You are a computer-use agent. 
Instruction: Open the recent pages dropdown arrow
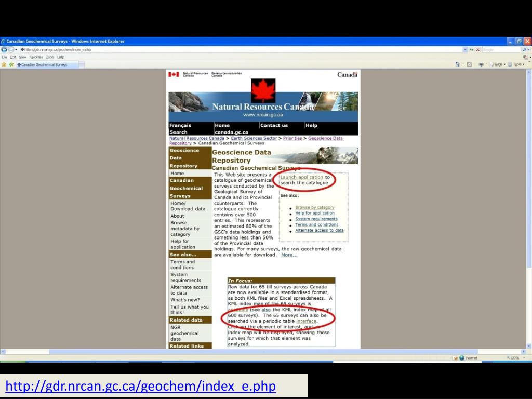pos(16,49)
